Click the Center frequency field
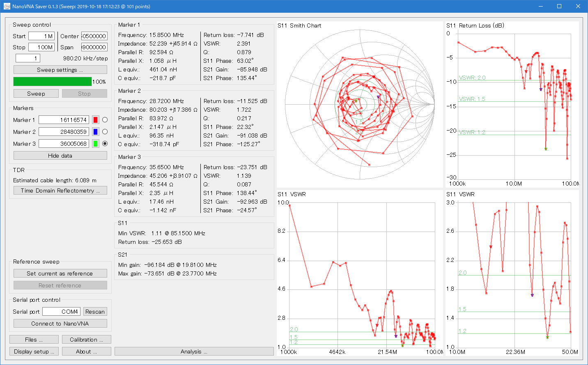Image resolution: width=588 pixels, height=365 pixels. pos(94,36)
